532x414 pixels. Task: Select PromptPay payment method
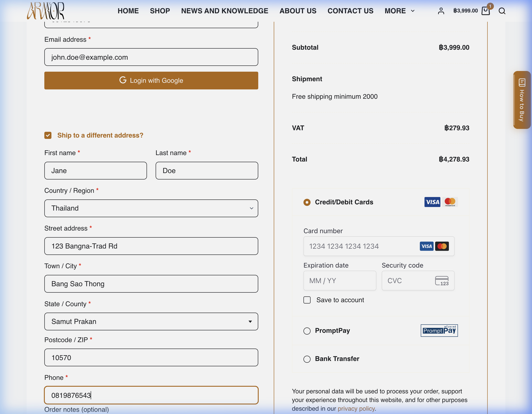307,331
